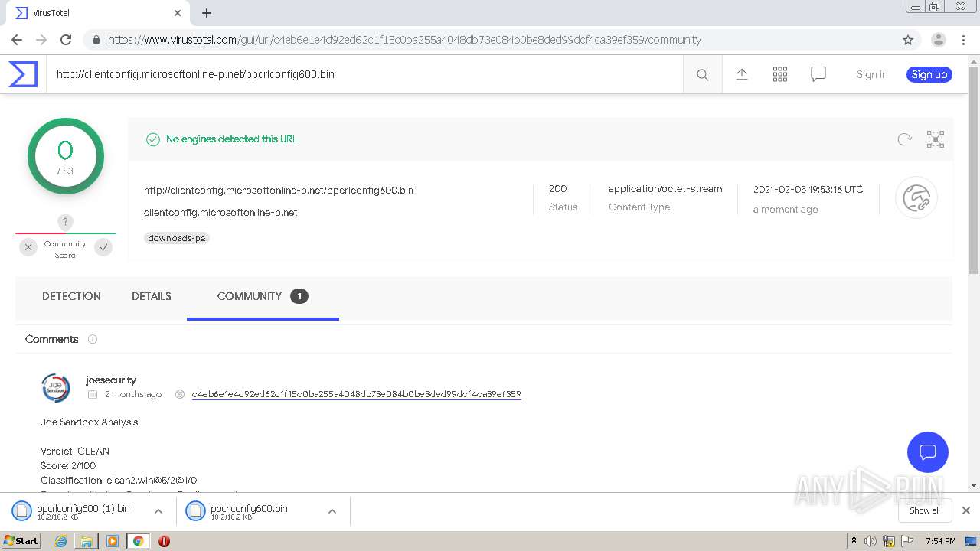Open the Start menu

21,541
